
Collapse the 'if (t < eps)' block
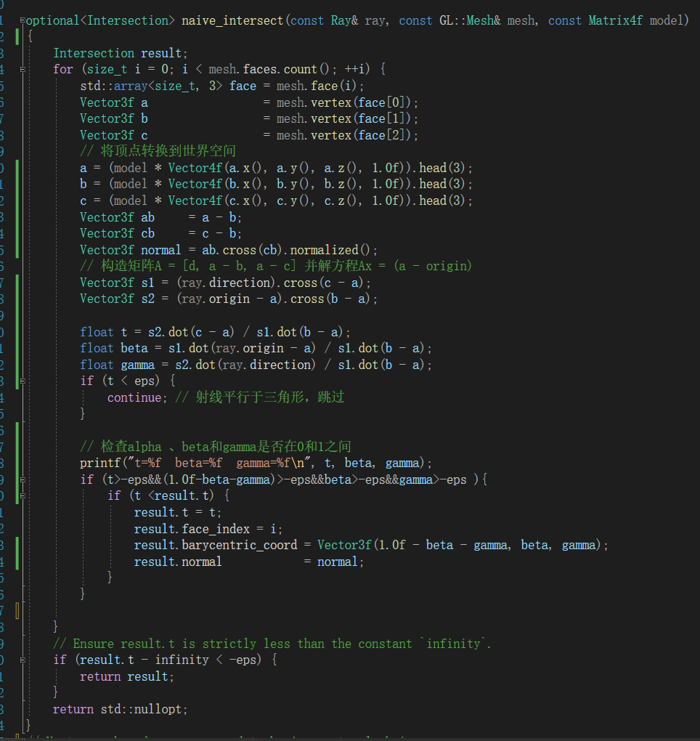23,381
